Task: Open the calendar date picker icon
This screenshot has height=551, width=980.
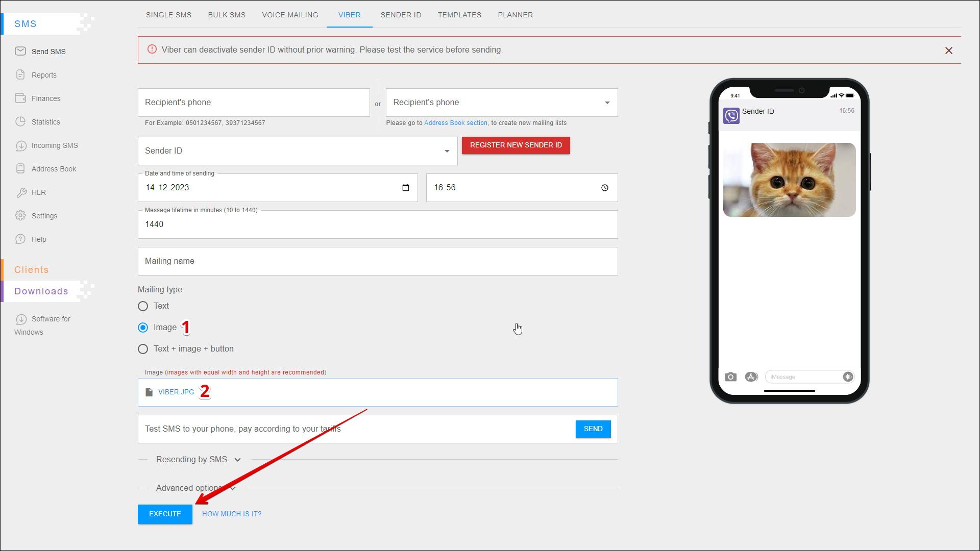Action: coord(406,188)
